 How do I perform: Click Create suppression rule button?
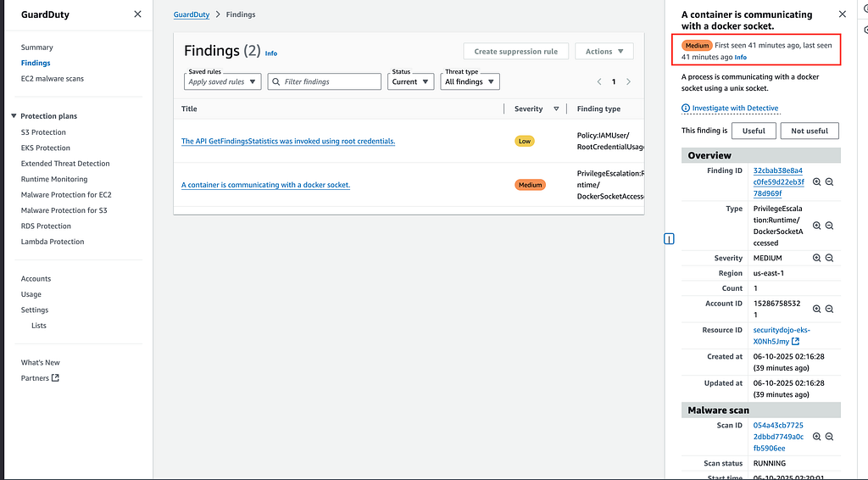(x=516, y=52)
